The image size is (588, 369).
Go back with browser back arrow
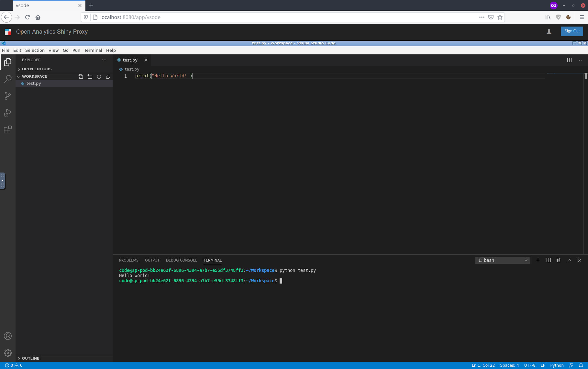tap(6, 17)
